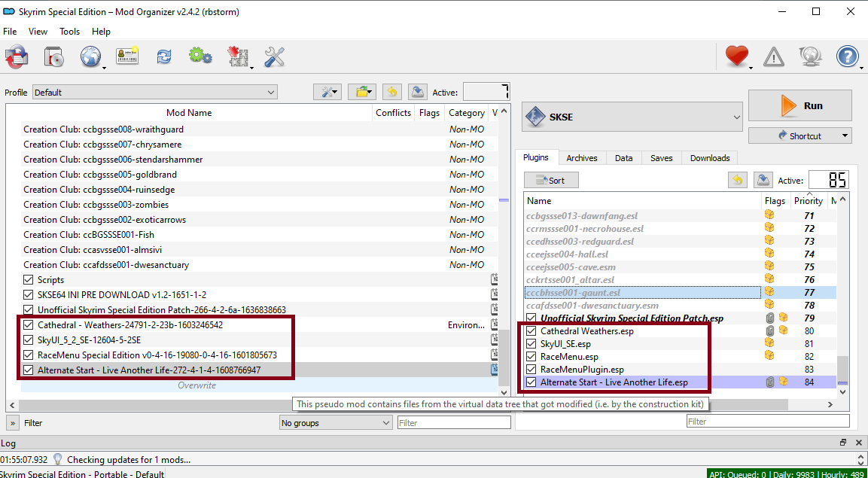Open the heart endorse dropdown arrow

(x=751, y=68)
